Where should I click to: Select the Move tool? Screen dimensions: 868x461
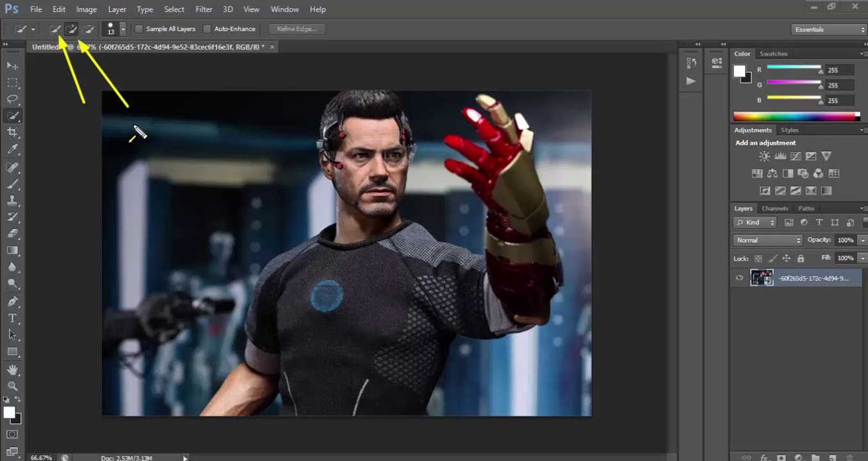[12, 66]
